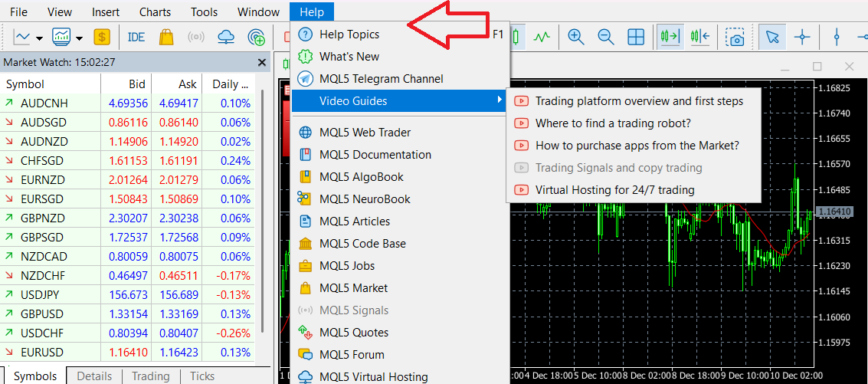Screen dimensions: 868x384
Task: Select the EURUSD symbol row
Action: tap(128, 352)
